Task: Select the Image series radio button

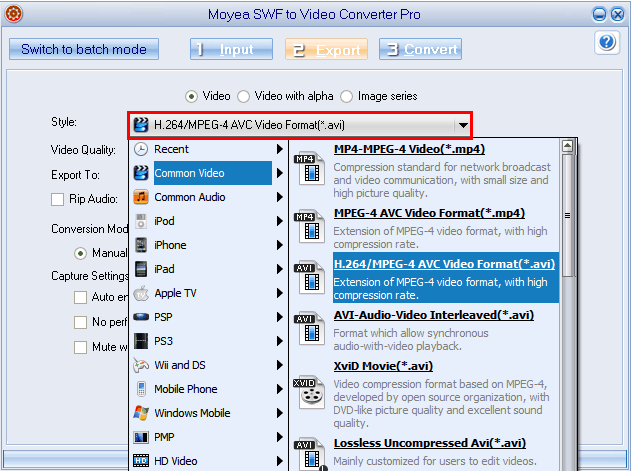Action: [x=346, y=97]
